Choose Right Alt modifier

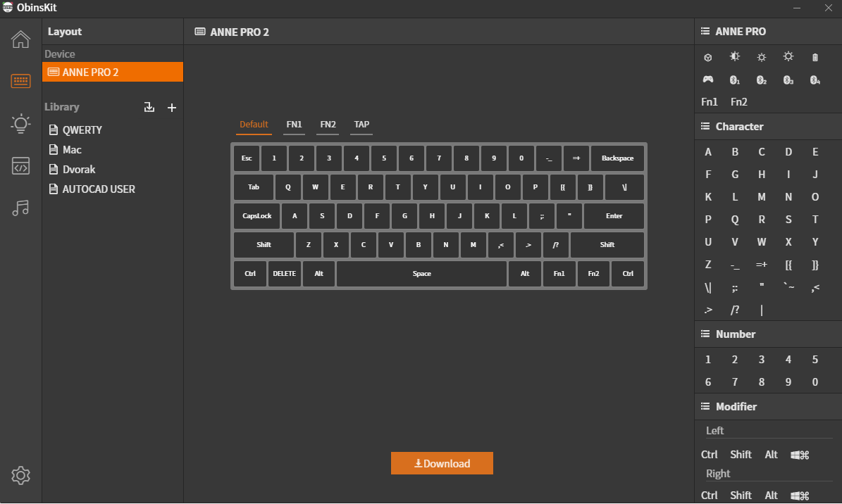tap(771, 496)
